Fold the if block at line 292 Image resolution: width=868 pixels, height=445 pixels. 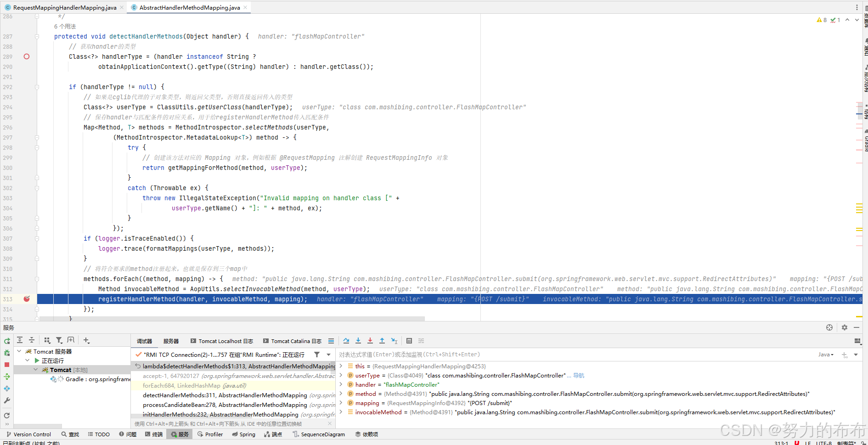pos(37,87)
